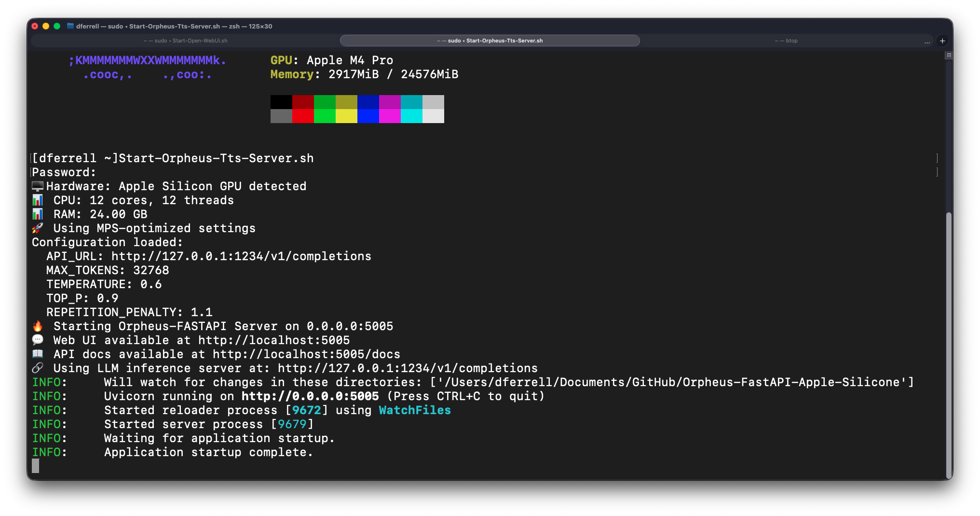980x516 pixels.
Task: Click the fire emoji before Starting Orpheus-FASTAPI
Action: pyautogui.click(x=38, y=326)
